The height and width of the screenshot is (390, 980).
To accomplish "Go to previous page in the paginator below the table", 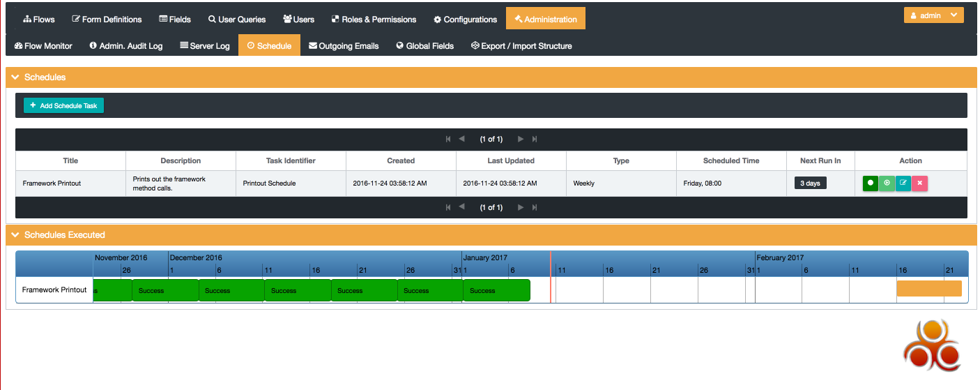I will pyautogui.click(x=461, y=207).
